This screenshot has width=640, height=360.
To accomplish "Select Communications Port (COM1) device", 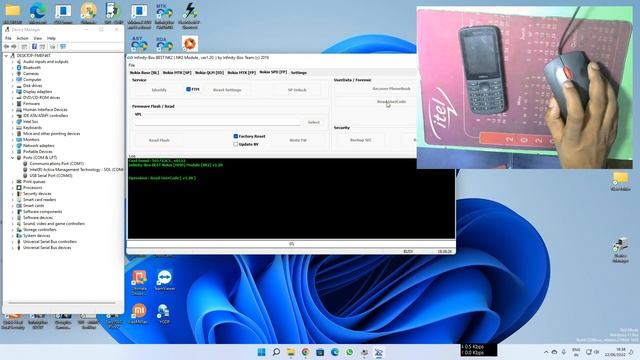I will click(x=56, y=163).
